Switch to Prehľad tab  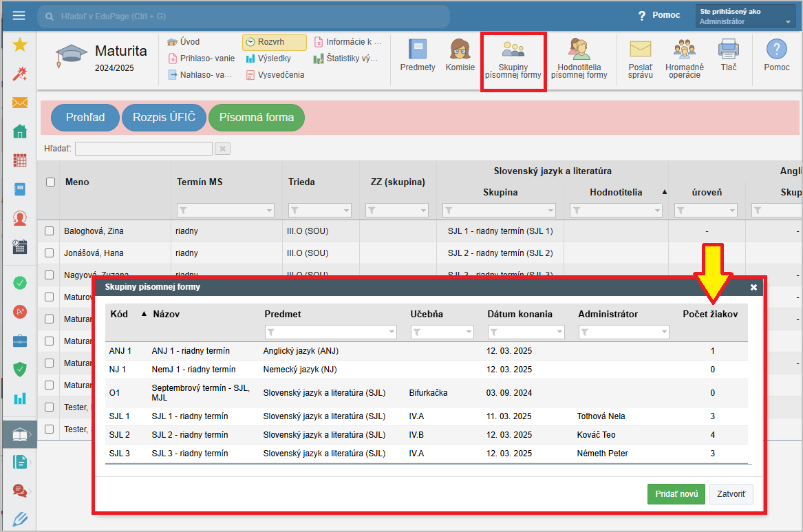pos(85,118)
